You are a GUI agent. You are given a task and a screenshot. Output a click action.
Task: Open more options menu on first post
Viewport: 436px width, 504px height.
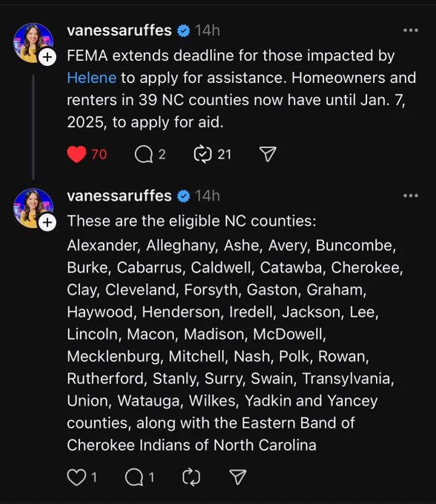411,30
